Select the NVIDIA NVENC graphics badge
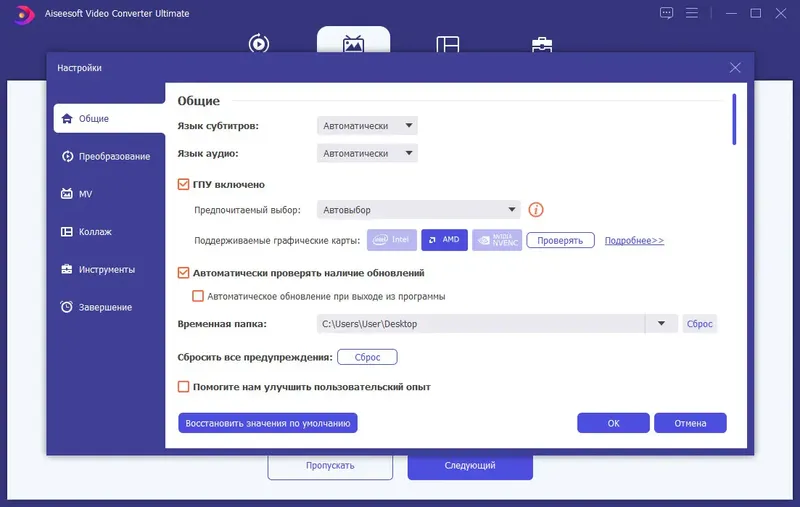The image size is (800, 507). pyautogui.click(x=497, y=240)
